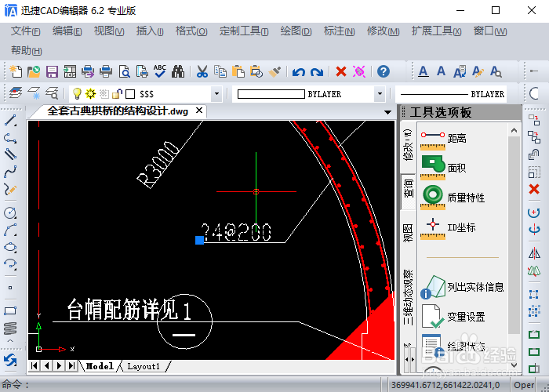The image size is (549, 392).
Task: Switch to the Model tab
Action: (x=100, y=366)
